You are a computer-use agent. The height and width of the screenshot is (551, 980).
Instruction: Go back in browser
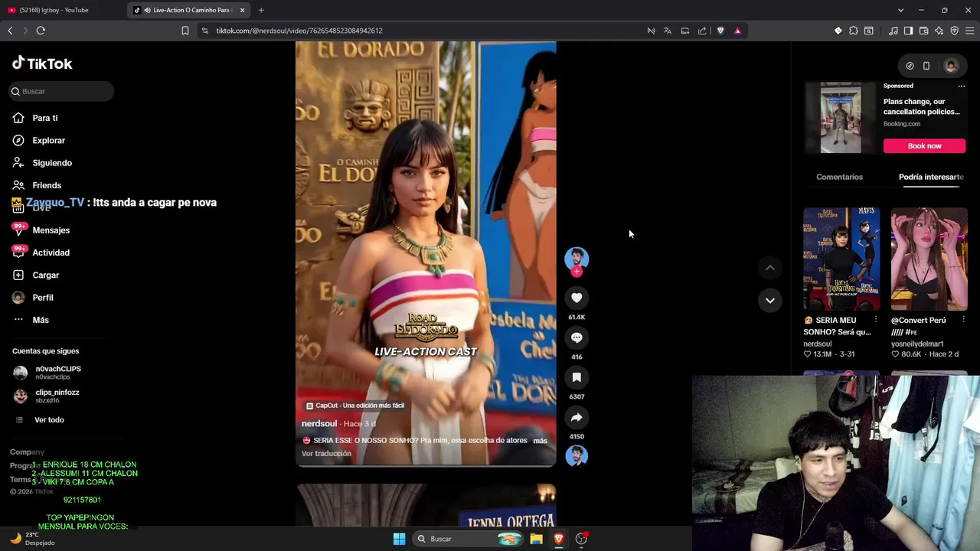click(10, 31)
